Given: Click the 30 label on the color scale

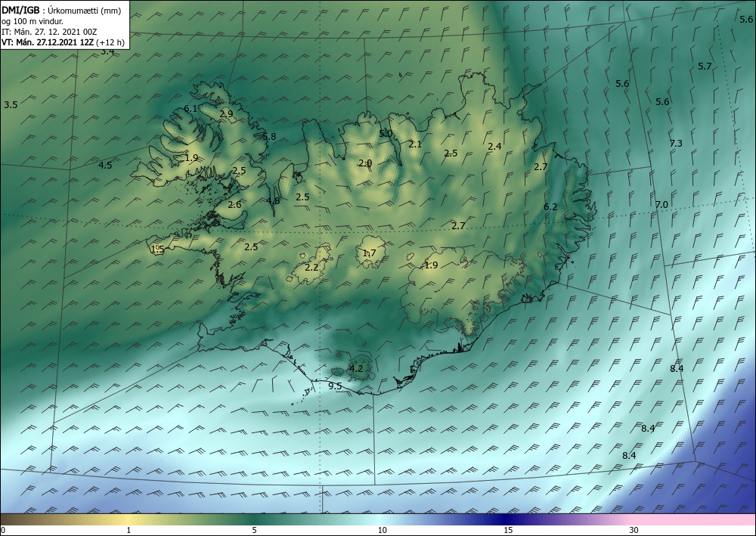Looking at the screenshot, I should 634,530.
